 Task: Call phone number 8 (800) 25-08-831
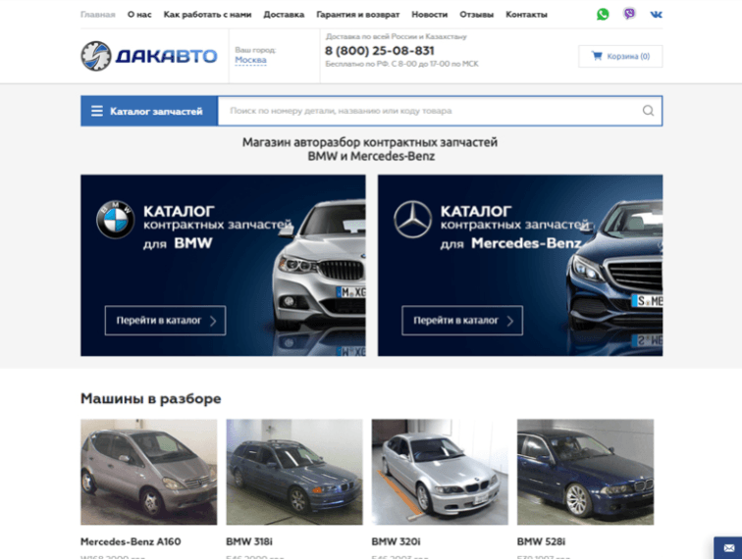(380, 51)
